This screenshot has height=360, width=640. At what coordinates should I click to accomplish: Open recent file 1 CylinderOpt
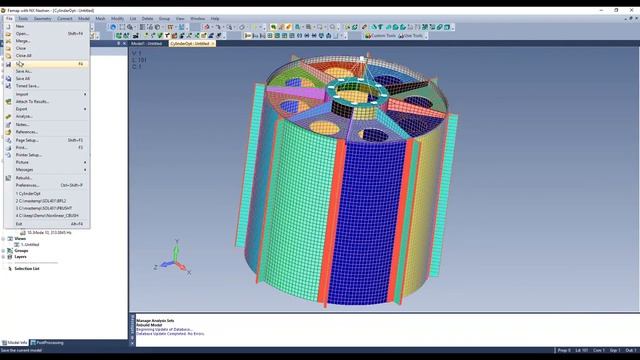coord(47,193)
